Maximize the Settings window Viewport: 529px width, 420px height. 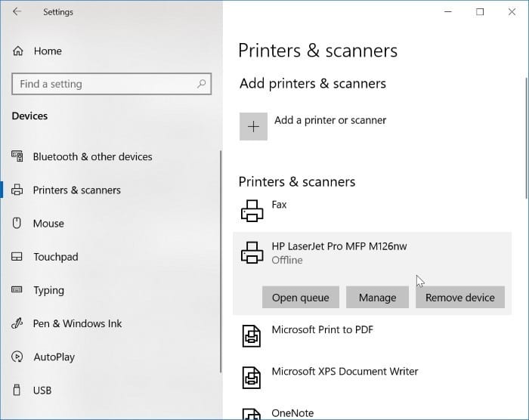coord(480,12)
